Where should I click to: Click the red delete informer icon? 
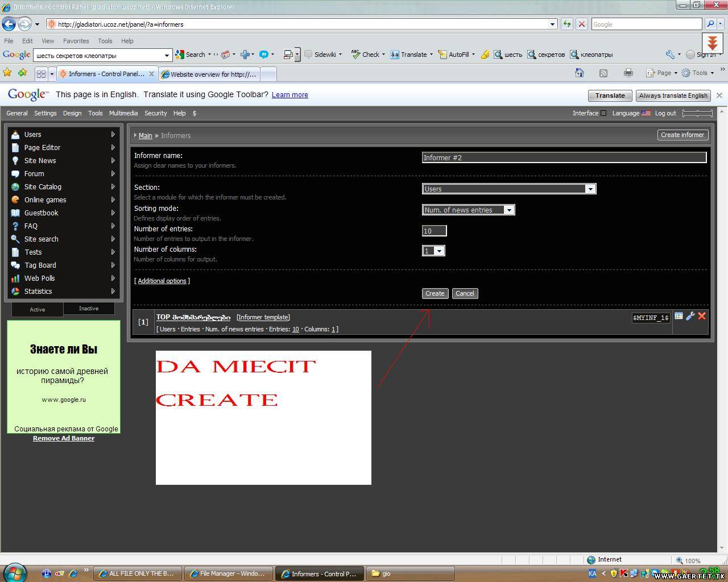(702, 316)
